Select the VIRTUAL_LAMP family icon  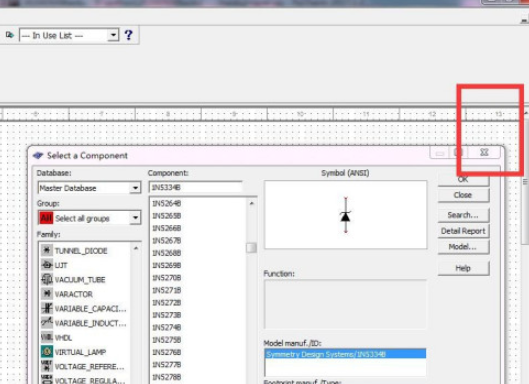pos(47,352)
